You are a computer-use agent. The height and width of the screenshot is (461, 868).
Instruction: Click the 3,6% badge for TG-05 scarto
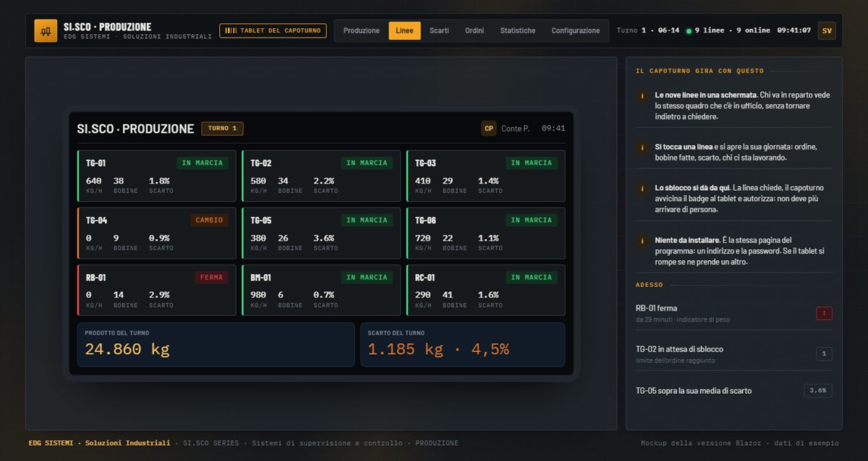(818, 390)
